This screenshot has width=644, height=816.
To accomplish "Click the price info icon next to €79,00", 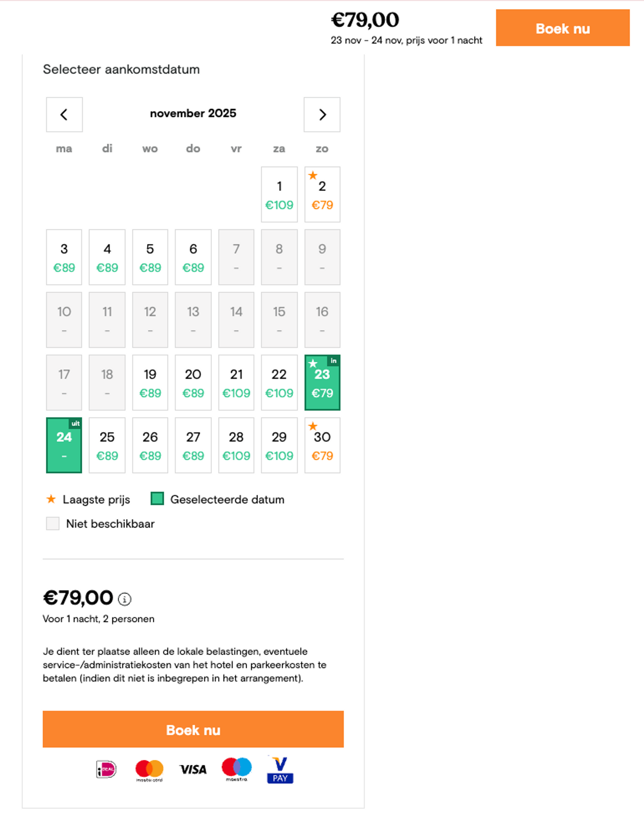I will [124, 599].
